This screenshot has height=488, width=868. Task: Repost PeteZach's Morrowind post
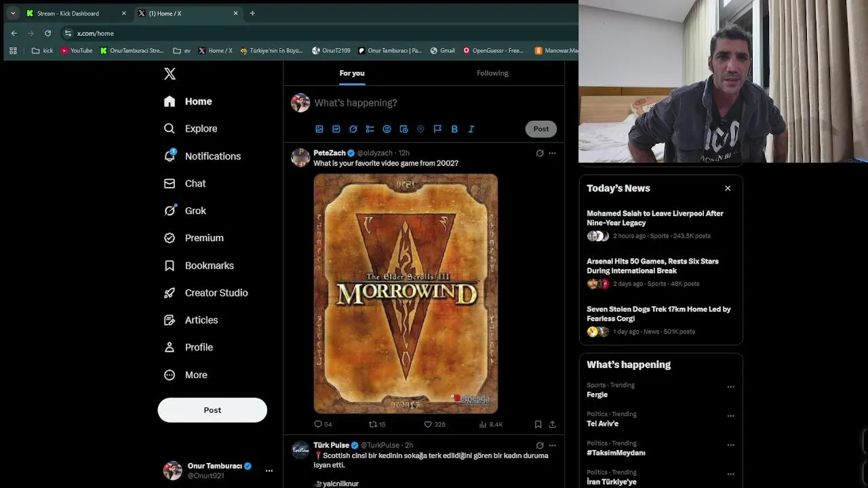click(x=377, y=424)
